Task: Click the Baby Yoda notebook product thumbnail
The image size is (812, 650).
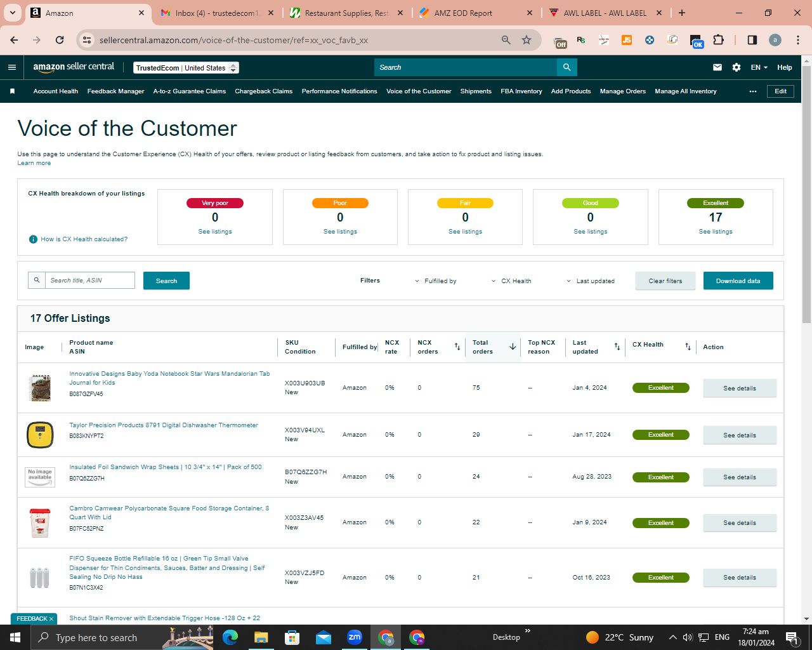Action: [40, 388]
